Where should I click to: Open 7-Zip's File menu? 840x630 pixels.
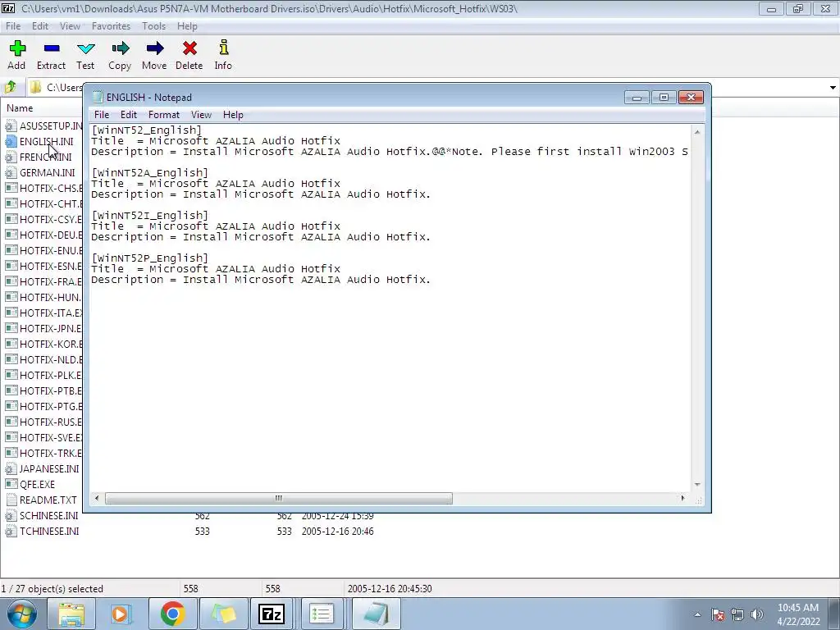[13, 26]
